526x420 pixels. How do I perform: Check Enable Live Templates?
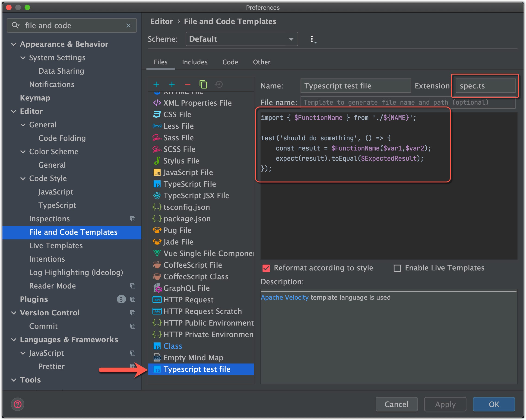coord(397,268)
